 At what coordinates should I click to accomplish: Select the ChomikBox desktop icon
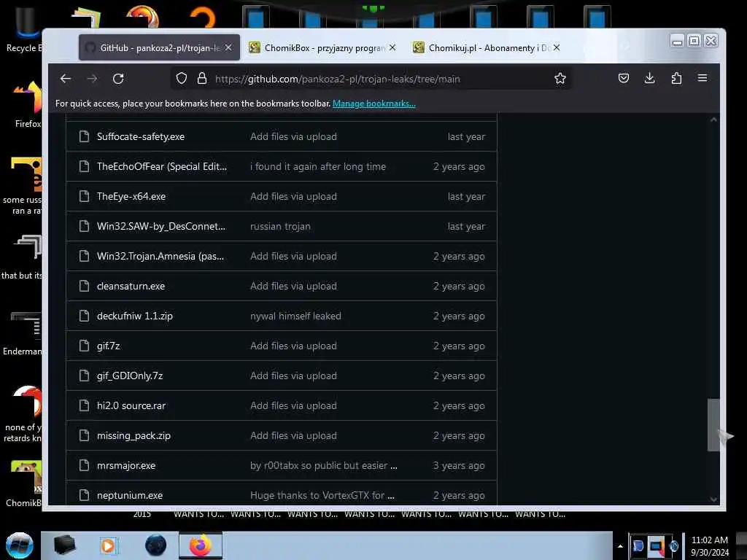click(25, 483)
